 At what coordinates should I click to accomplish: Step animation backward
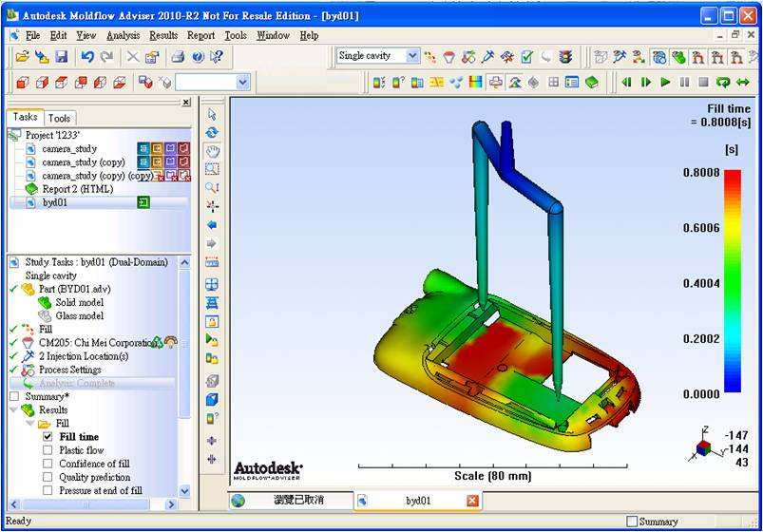click(x=627, y=83)
